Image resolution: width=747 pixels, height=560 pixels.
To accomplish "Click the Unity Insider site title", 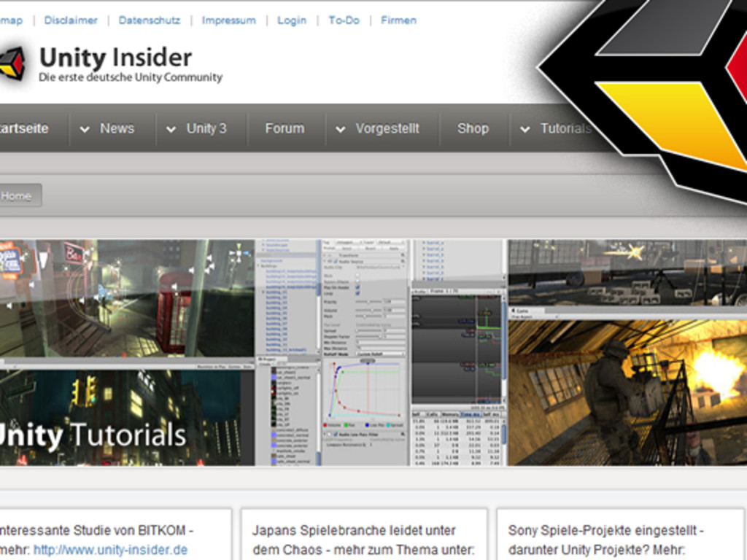I will tap(115, 58).
